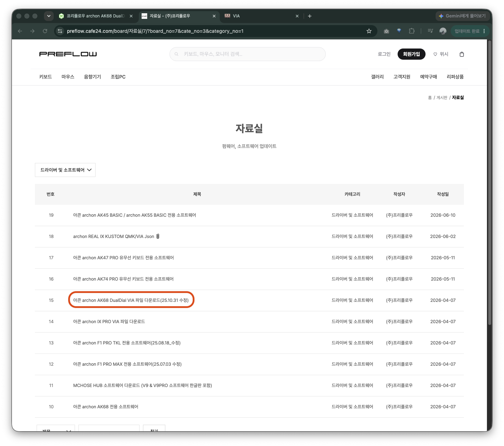The height and width of the screenshot is (446, 504).
Task: Open the media control playlist icon
Action: (430, 31)
